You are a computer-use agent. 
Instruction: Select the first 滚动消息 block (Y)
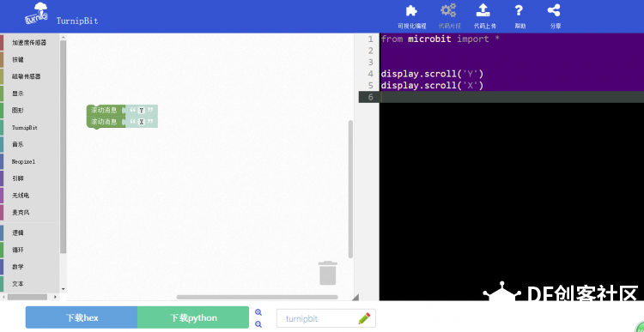(x=104, y=110)
